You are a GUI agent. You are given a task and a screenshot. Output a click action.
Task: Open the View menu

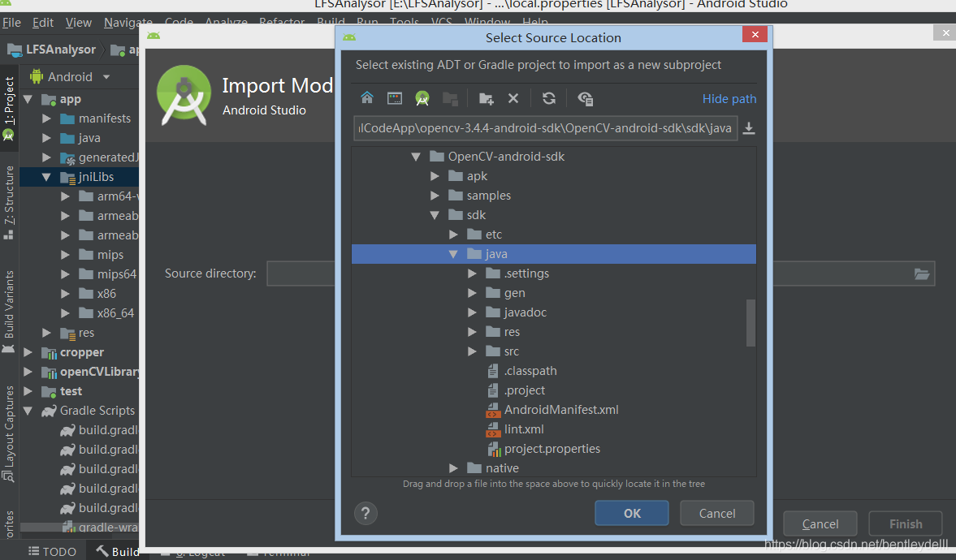tap(79, 23)
